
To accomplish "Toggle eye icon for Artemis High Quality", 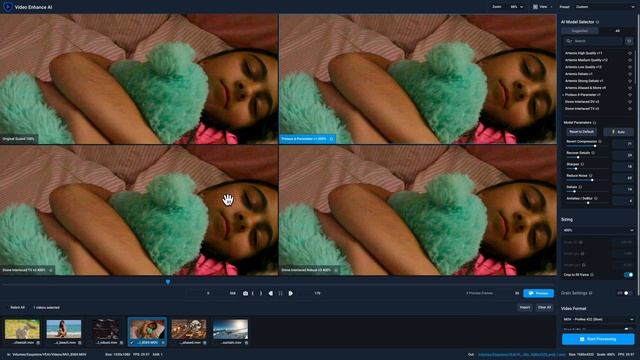I will [630, 53].
